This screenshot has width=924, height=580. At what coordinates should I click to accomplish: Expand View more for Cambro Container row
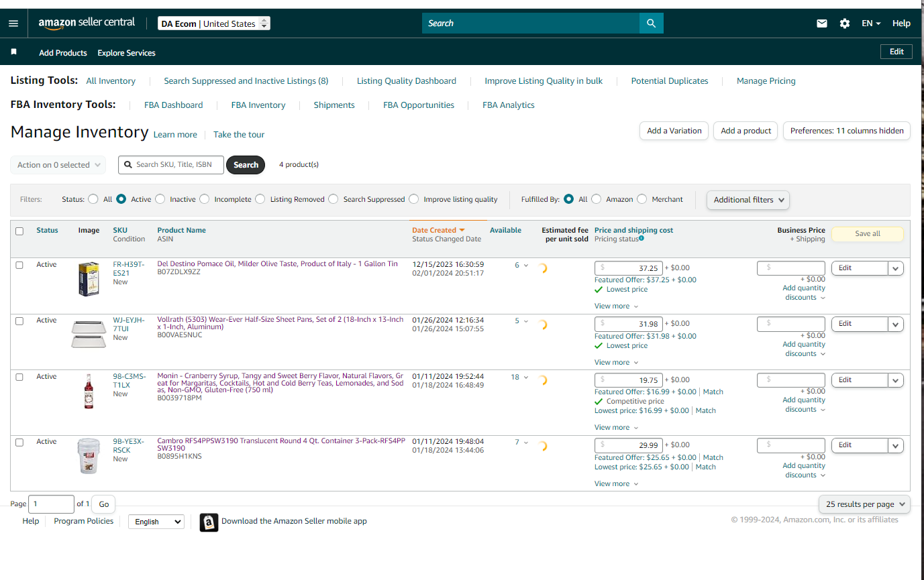(616, 483)
